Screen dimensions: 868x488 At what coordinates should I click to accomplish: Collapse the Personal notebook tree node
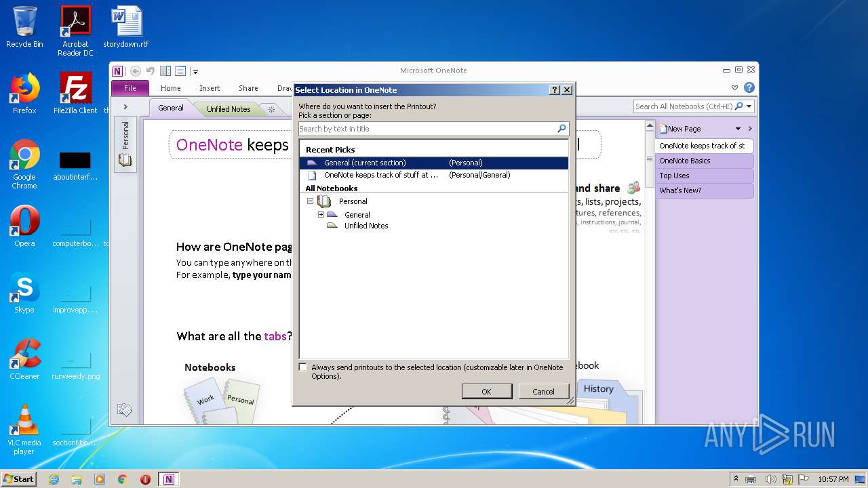pos(310,201)
